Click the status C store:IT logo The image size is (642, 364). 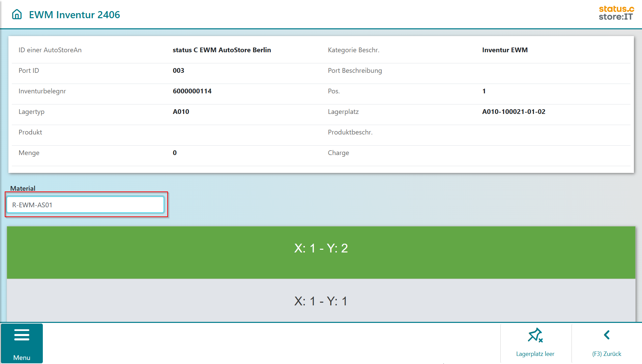[x=616, y=13]
